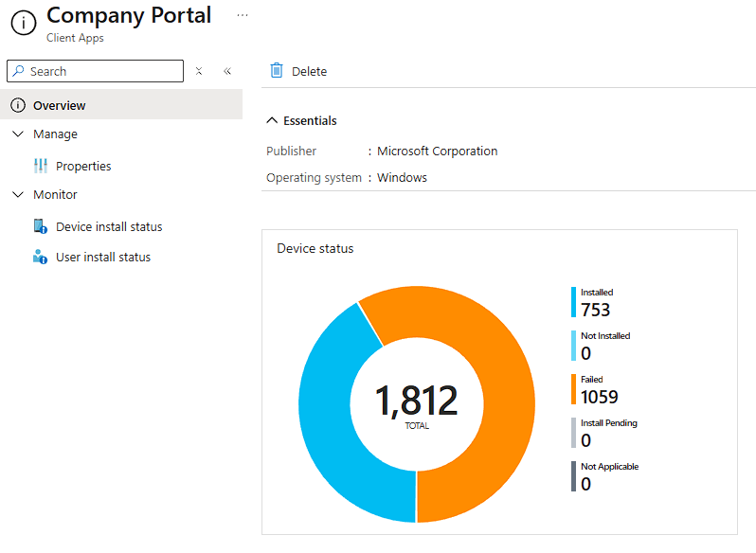
Task: Click the Company Portal info icon
Action: (x=24, y=23)
